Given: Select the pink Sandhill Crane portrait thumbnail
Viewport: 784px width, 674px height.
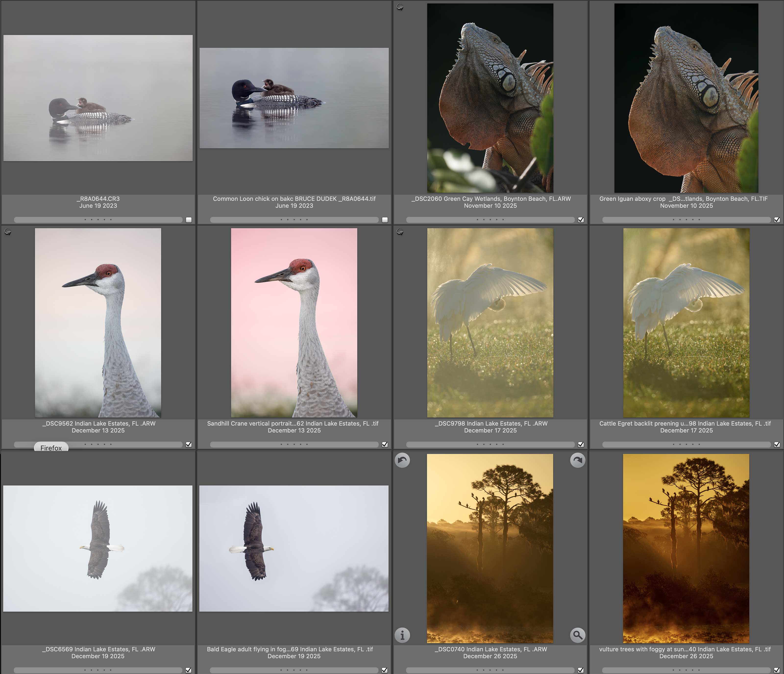Looking at the screenshot, I should coord(294,323).
